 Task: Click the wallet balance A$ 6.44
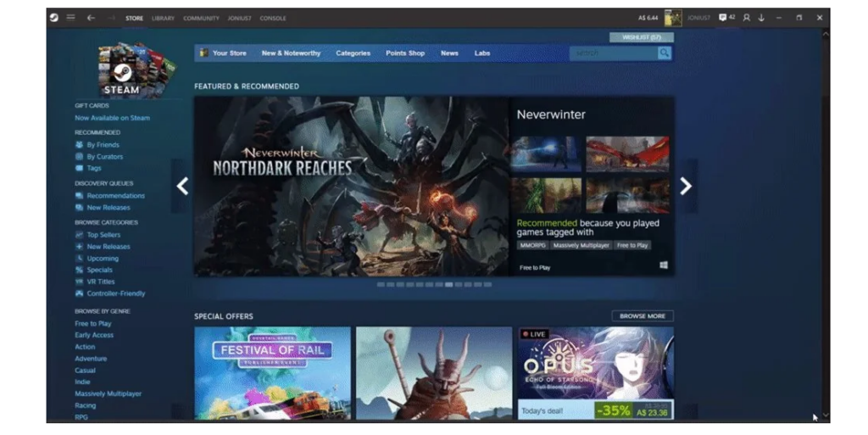pos(648,18)
